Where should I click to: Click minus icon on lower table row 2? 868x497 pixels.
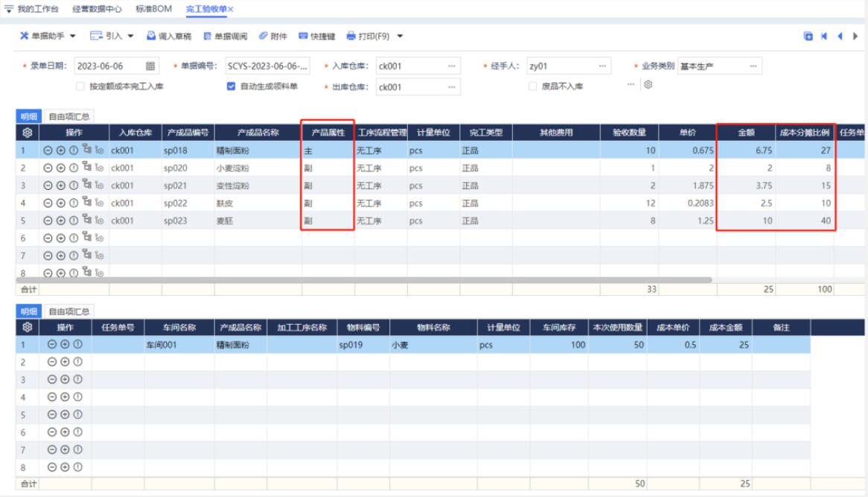pos(52,362)
